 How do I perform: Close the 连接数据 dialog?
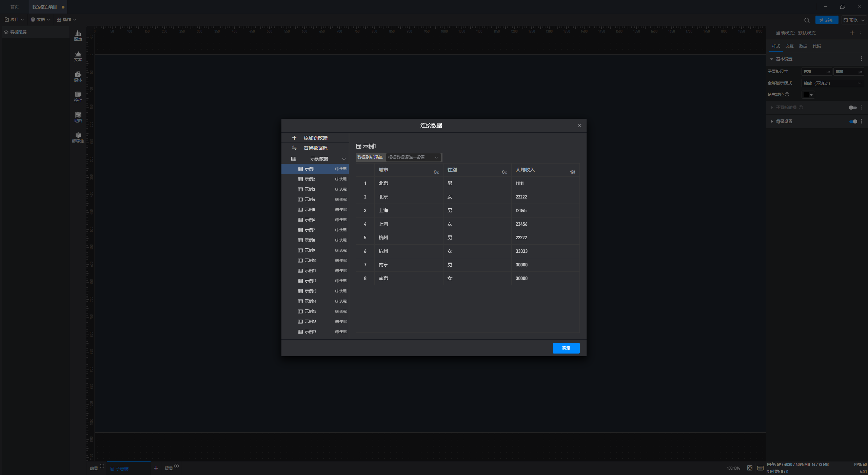tap(579, 126)
